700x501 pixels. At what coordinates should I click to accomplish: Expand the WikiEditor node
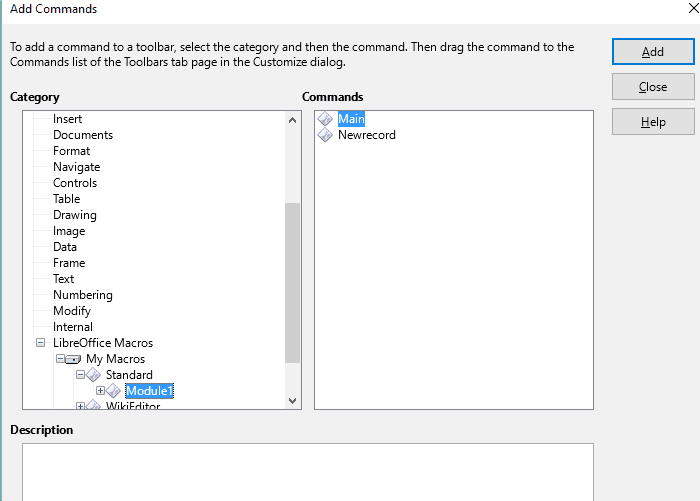pyautogui.click(x=80, y=406)
